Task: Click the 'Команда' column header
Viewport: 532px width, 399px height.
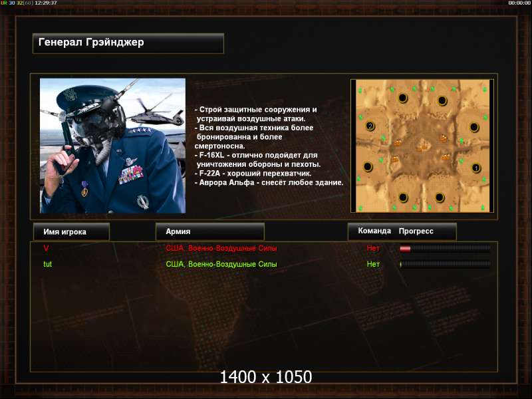Action: tap(374, 231)
